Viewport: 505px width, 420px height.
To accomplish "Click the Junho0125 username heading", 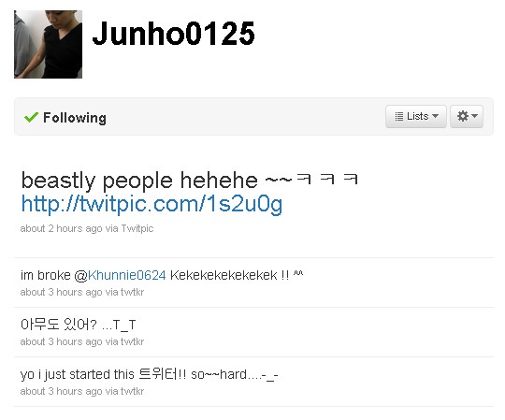I will coord(173,34).
